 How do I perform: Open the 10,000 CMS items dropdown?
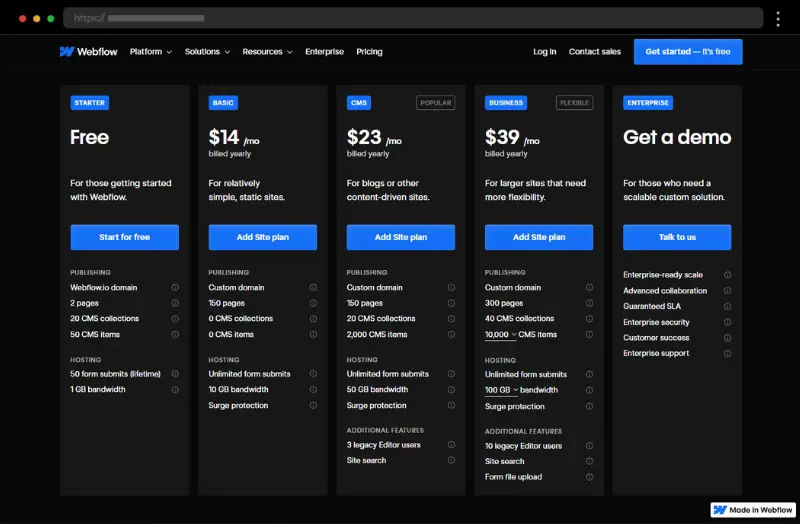(x=501, y=335)
